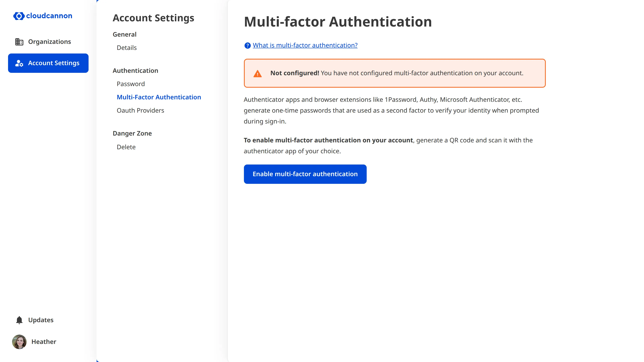
Task: Click the Account Settings heading
Action: click(154, 18)
